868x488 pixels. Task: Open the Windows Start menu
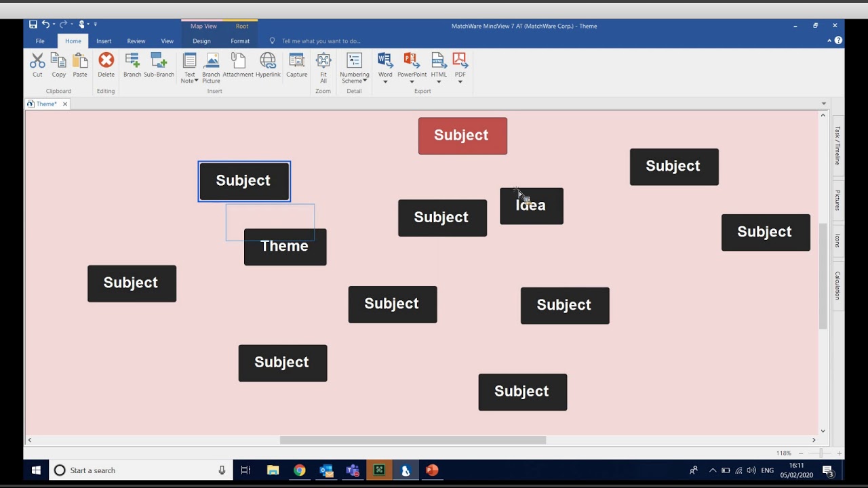coord(36,470)
